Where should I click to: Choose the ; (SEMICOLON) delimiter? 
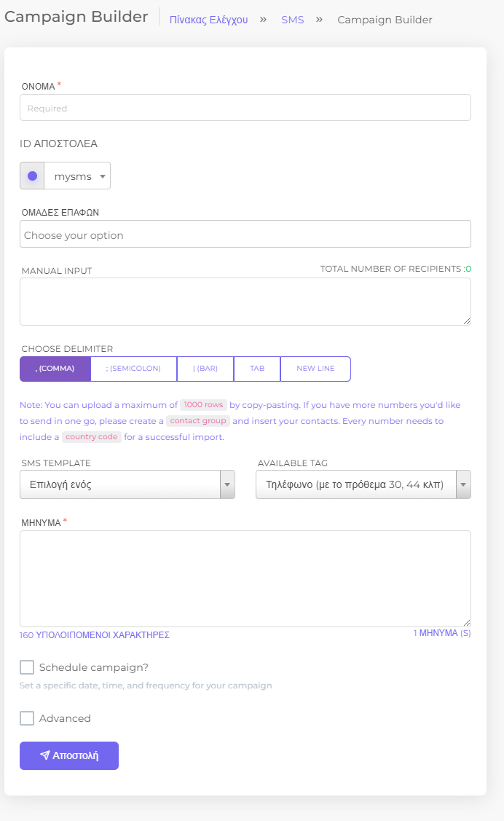(x=133, y=369)
